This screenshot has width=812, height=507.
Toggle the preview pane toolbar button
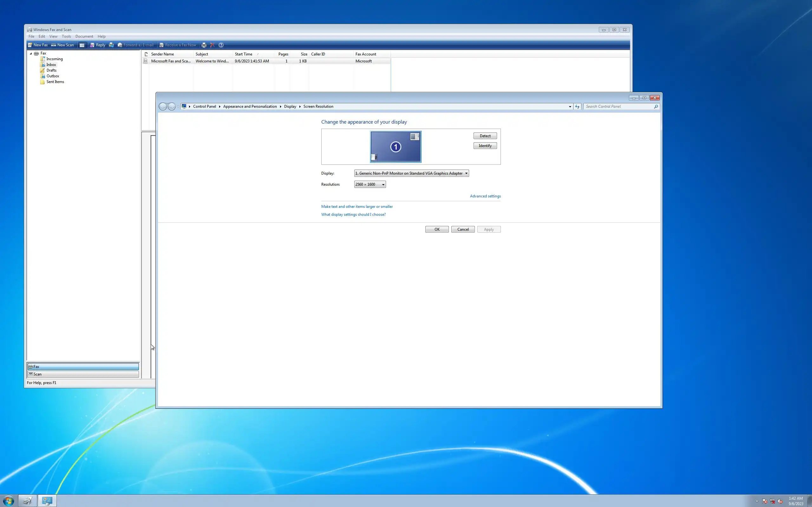(82, 45)
